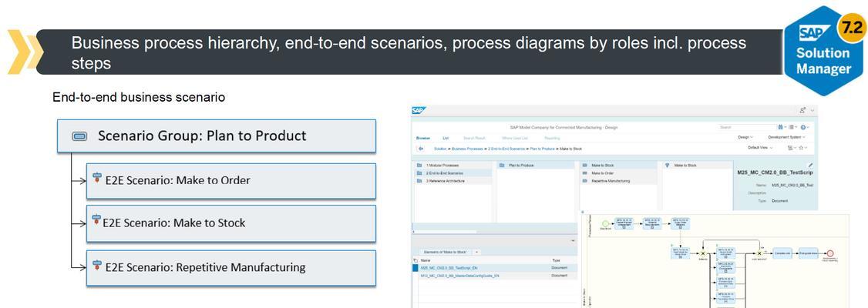
Task: Click the Scenario Group rectangle icon on slide
Action: (79, 136)
